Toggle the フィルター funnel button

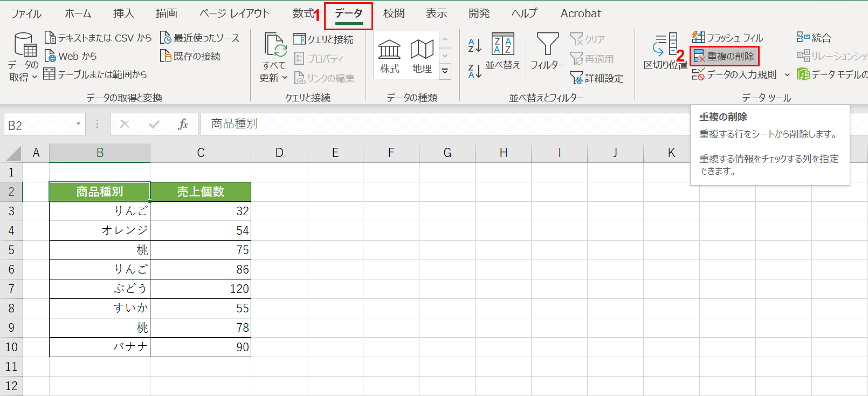coord(547,52)
